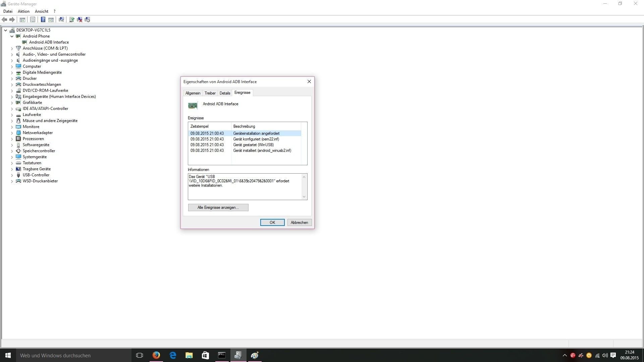
Task: Open the Windows Store taskbar icon
Action: pos(205,355)
